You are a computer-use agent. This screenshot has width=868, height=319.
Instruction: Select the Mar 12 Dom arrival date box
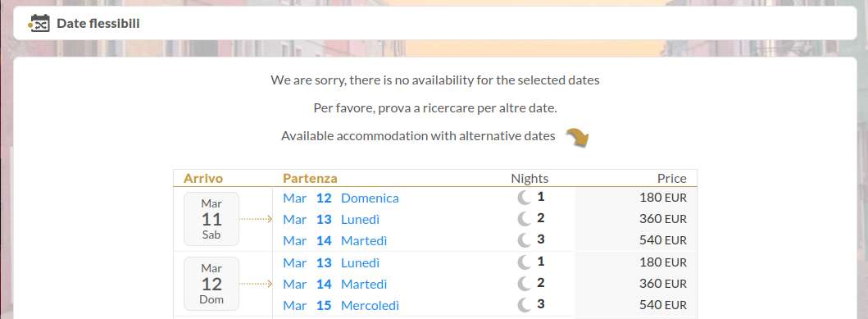[211, 284]
